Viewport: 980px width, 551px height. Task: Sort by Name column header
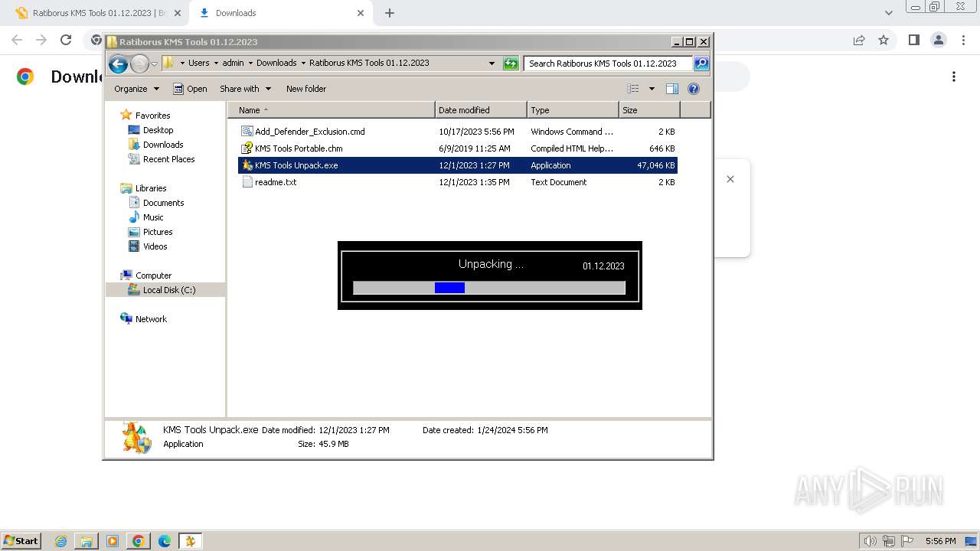tap(331, 110)
